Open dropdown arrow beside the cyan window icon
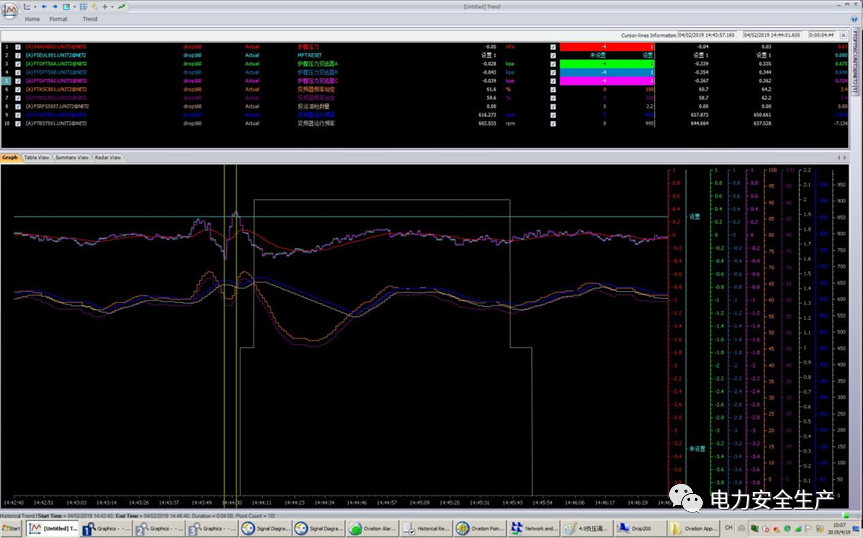The height and width of the screenshot is (538, 863). pyautogui.click(x=73, y=6)
